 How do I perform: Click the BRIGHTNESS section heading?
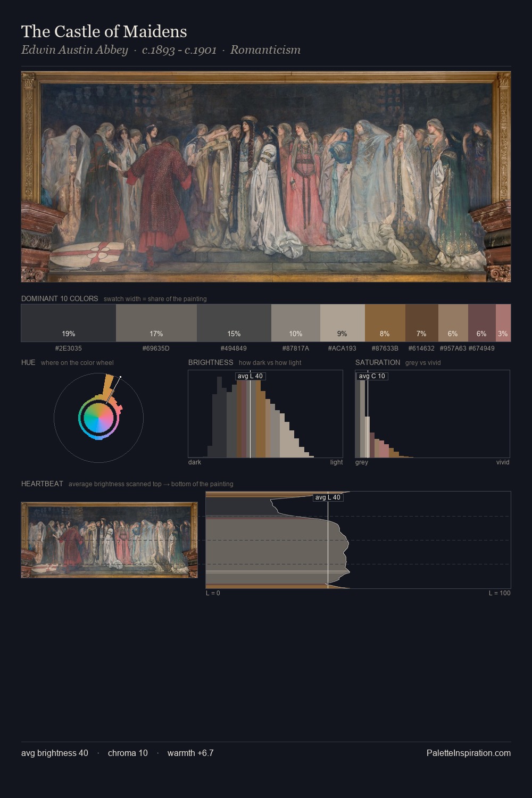click(x=211, y=362)
